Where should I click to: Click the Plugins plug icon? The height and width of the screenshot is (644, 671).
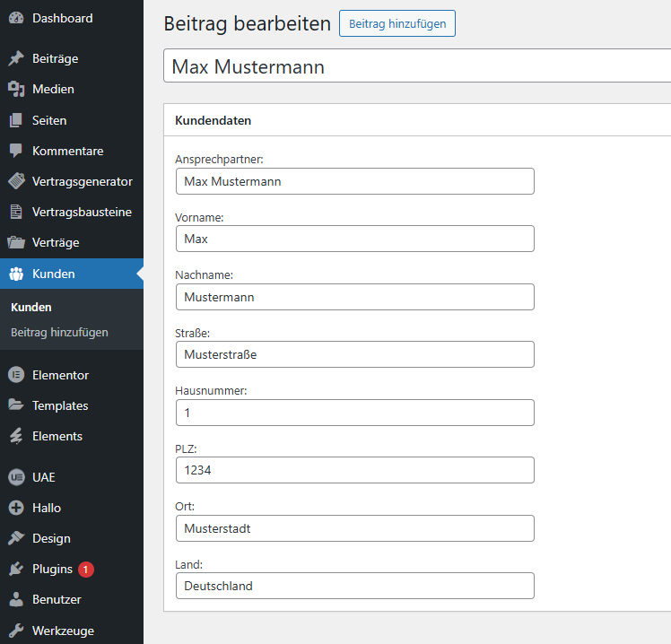(16, 569)
